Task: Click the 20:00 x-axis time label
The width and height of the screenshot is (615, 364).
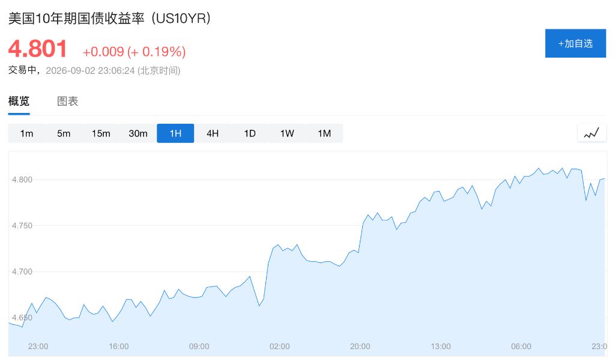Action: coord(360,347)
